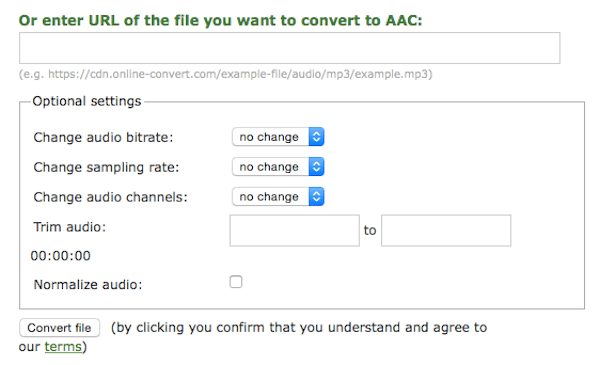Enable the Normalize audio checkbox
Viewport: 600px width, 365px height.
(236, 282)
